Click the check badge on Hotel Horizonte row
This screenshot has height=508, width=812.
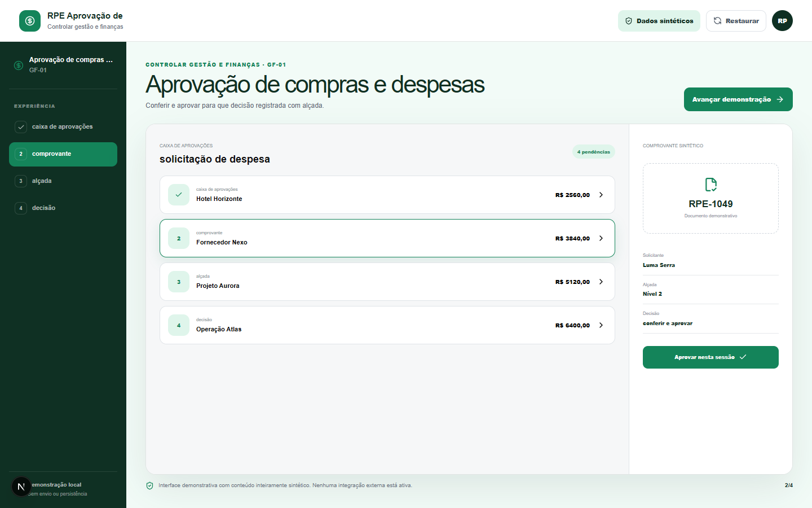[179, 195]
